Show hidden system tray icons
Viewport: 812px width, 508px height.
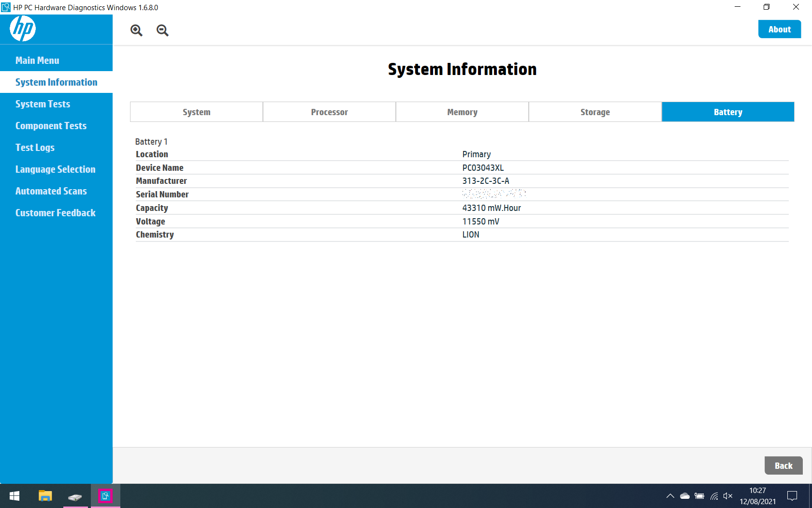tap(670, 496)
